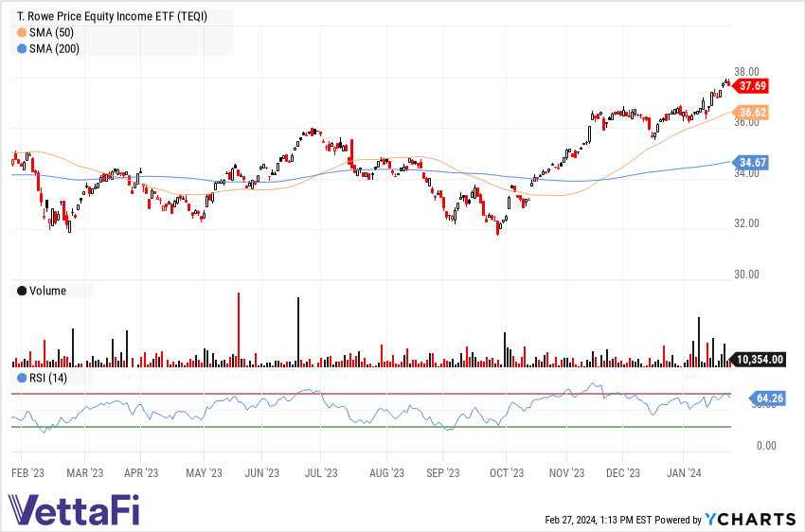Click the SEP '23 date axis label
This screenshot has height=532, width=805.
[x=443, y=473]
